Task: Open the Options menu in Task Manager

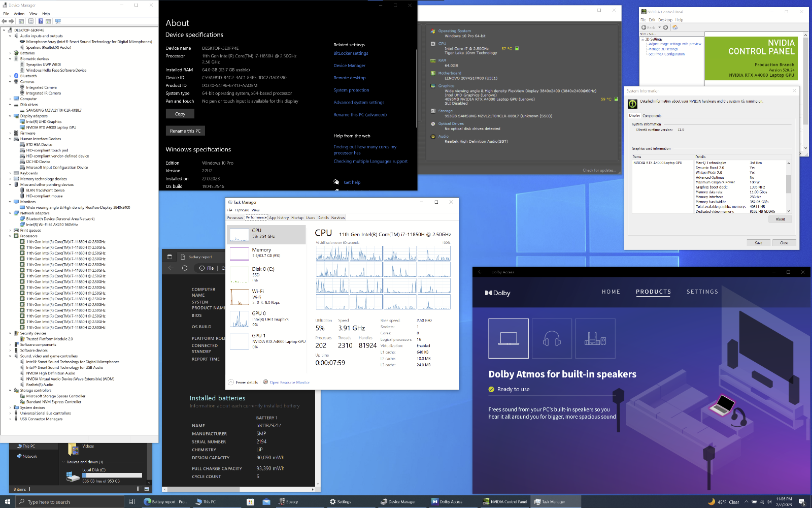Action: pos(242,210)
